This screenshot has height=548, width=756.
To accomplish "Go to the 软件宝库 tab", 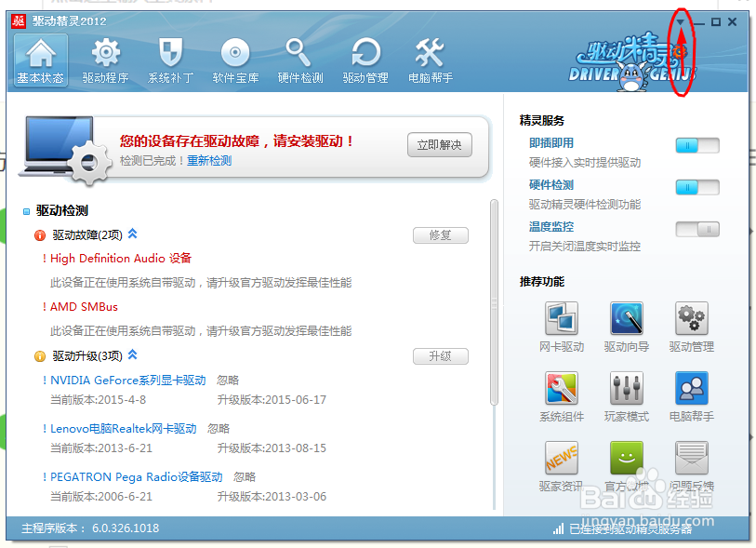I will (235, 60).
